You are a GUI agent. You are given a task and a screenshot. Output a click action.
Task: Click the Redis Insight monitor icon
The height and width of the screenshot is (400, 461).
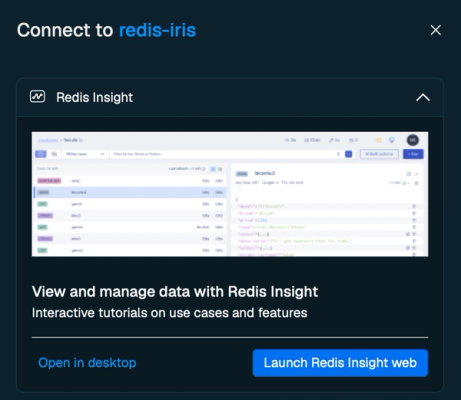coord(37,97)
